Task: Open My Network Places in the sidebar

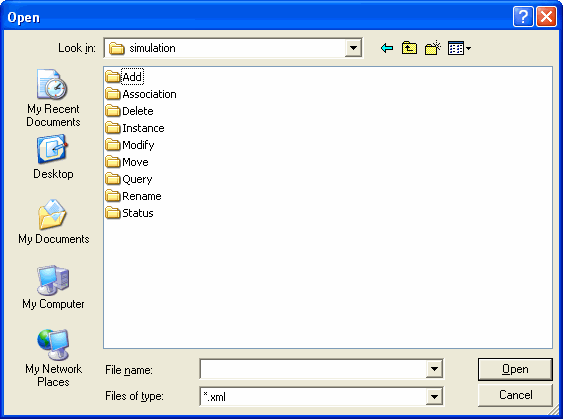Action: coord(53,358)
